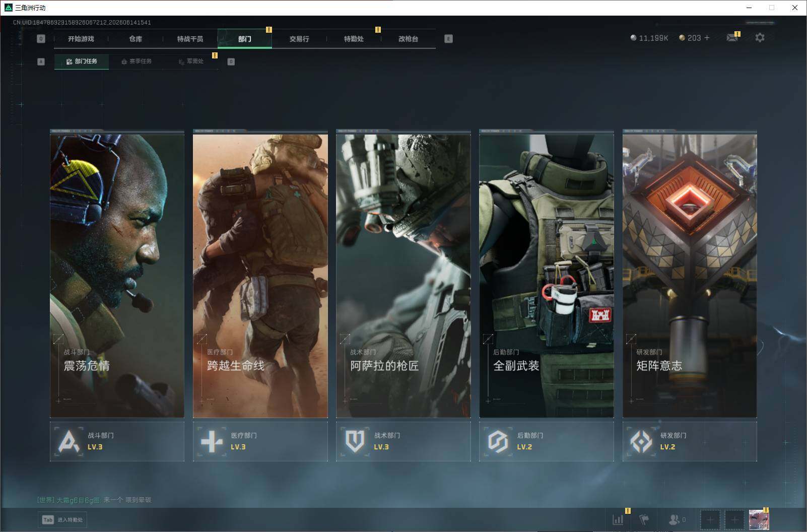Click the 战斗部门 LV.3 panel
Screen dimensions: 807x532
[x=117, y=441]
